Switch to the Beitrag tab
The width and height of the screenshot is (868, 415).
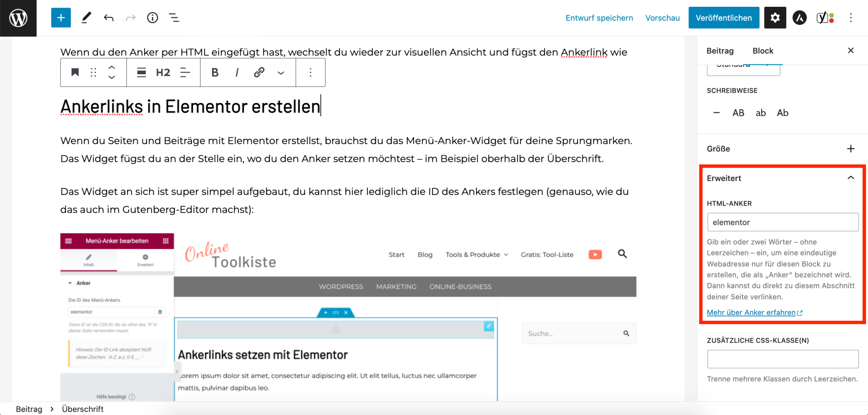tap(720, 51)
